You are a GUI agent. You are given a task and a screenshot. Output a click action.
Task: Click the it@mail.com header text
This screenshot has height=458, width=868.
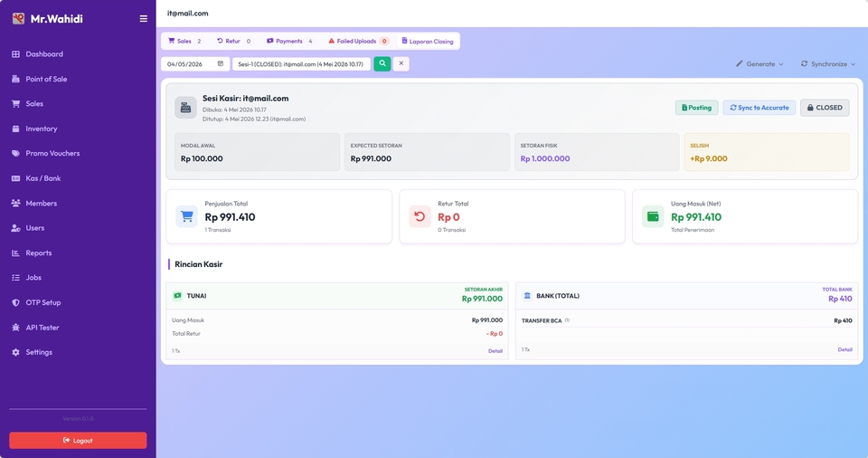[188, 14]
